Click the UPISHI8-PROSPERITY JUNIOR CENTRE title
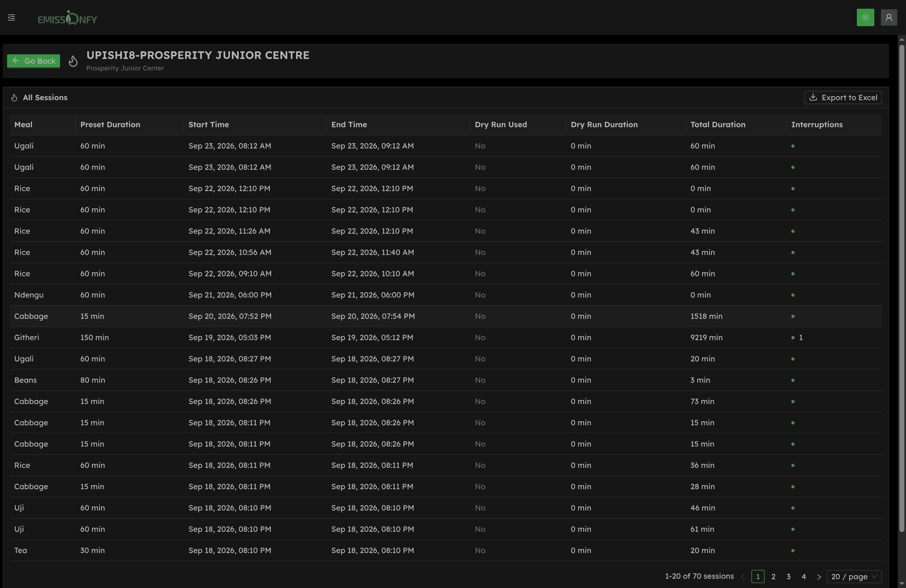This screenshot has width=906, height=588. pos(198,55)
